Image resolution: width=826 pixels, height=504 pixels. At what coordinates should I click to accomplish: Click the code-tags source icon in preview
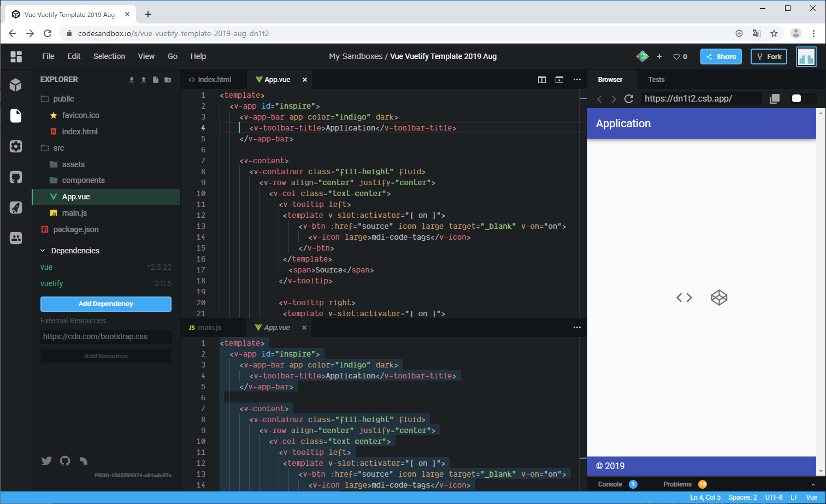684,298
